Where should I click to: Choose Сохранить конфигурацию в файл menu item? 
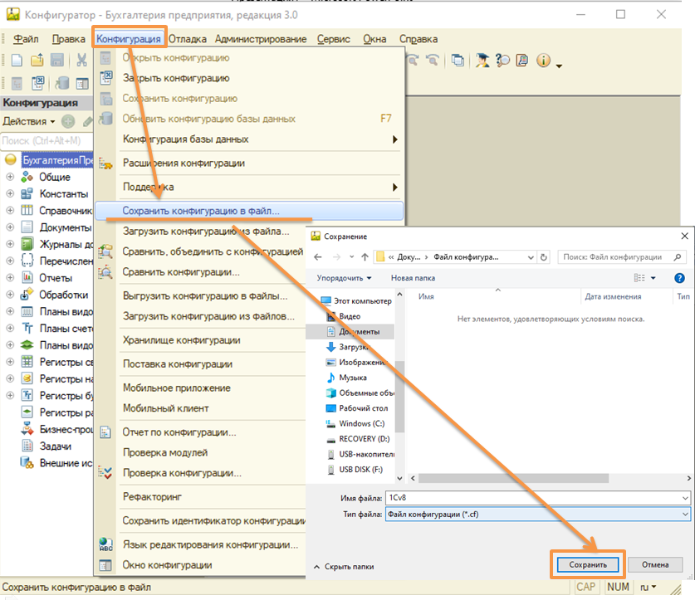coord(201,211)
